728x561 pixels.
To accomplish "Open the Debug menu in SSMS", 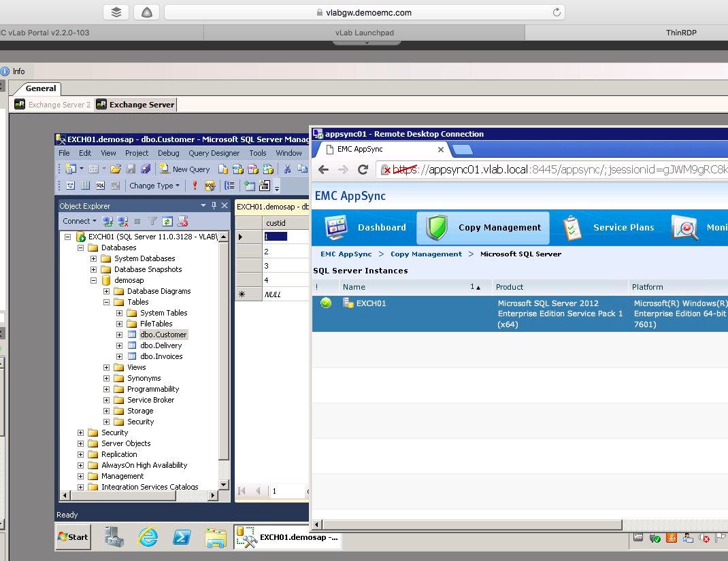I will pos(169,153).
